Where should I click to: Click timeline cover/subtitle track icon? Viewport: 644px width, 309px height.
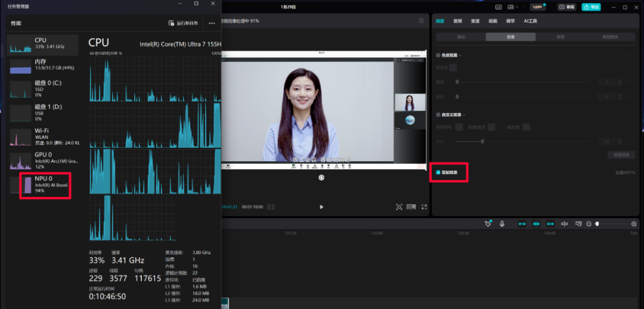coord(578,224)
